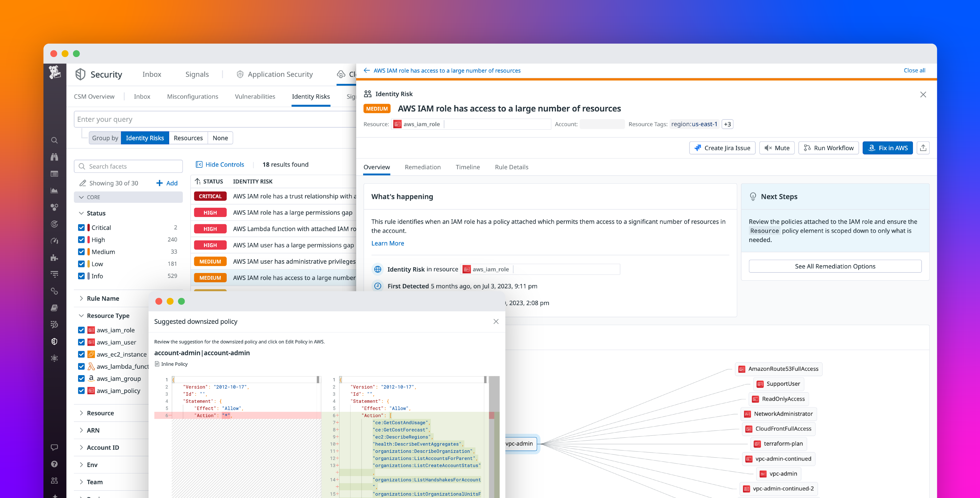The image size is (980, 498).
Task: Open the feedback chat bubble icon
Action: [x=54, y=447]
